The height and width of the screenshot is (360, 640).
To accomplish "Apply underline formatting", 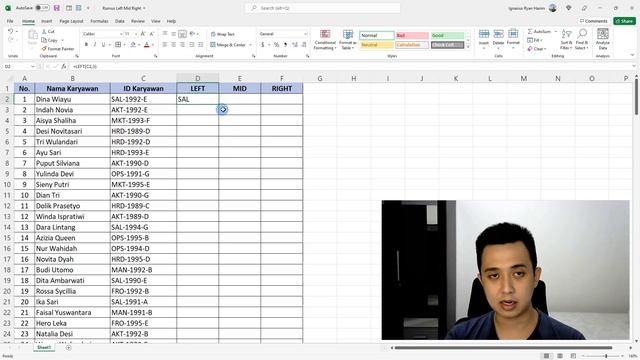I will point(103,44).
